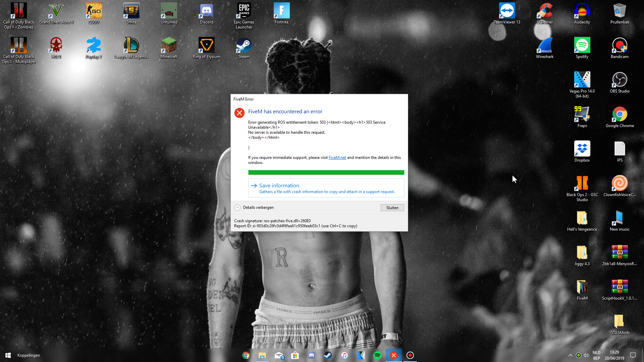Open Windows Start menu
The height and width of the screenshot is (362, 644).
[x=8, y=355]
